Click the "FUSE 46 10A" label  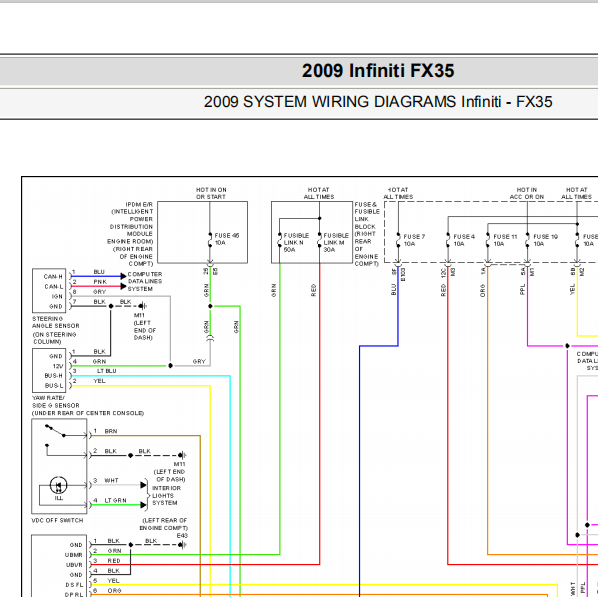coord(227,239)
